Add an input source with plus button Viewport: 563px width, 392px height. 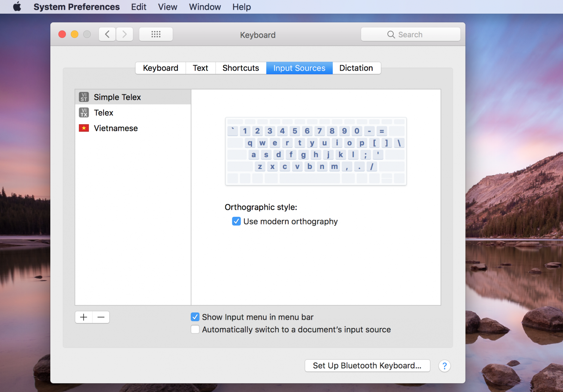[84, 317]
